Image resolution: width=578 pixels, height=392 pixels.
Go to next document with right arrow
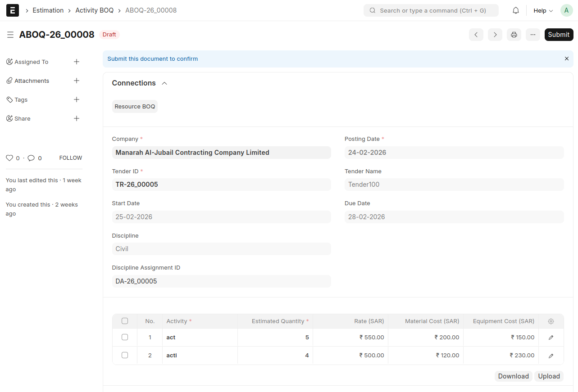coord(495,35)
